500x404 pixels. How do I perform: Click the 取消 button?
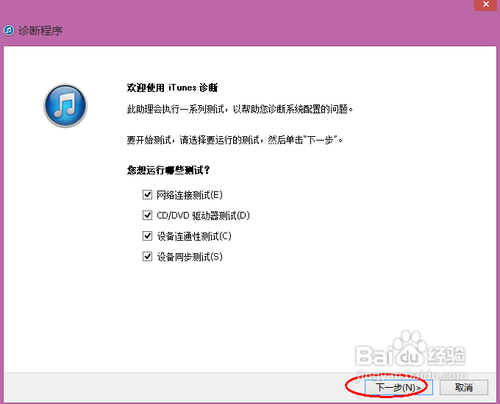(x=464, y=387)
